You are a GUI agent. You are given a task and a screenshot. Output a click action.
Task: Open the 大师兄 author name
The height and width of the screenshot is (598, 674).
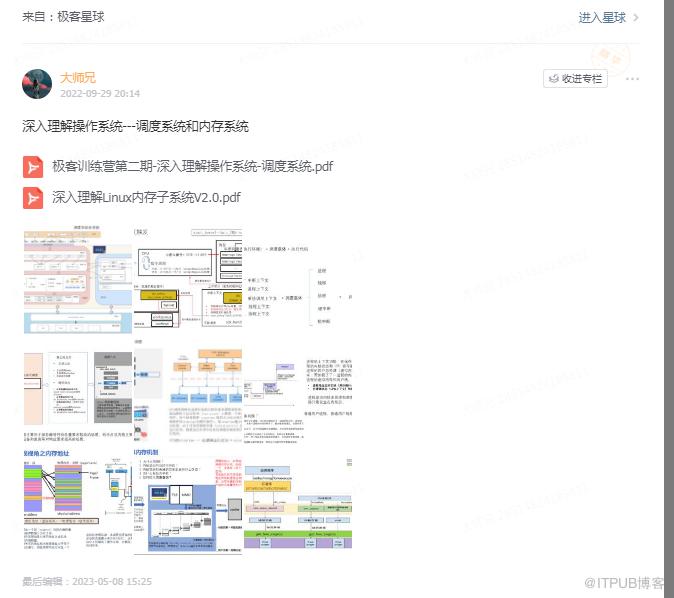pos(78,77)
